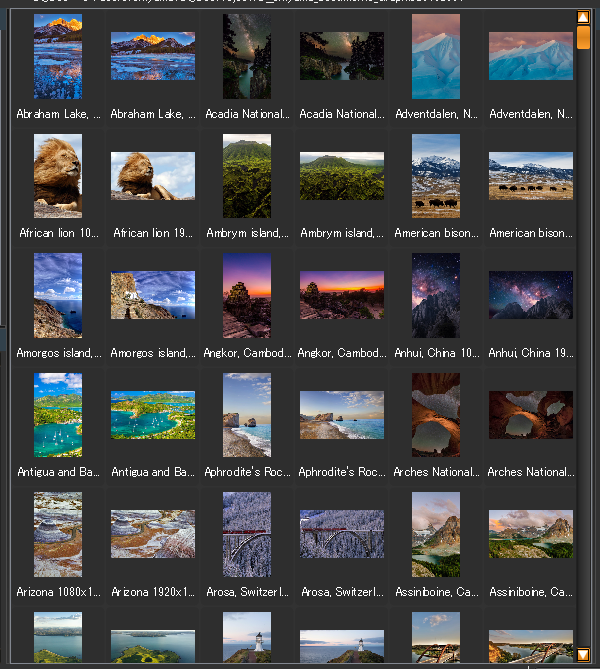Open the landscape Amorgos island thumbnail
Screen dimensions: 600x669
[153, 295]
